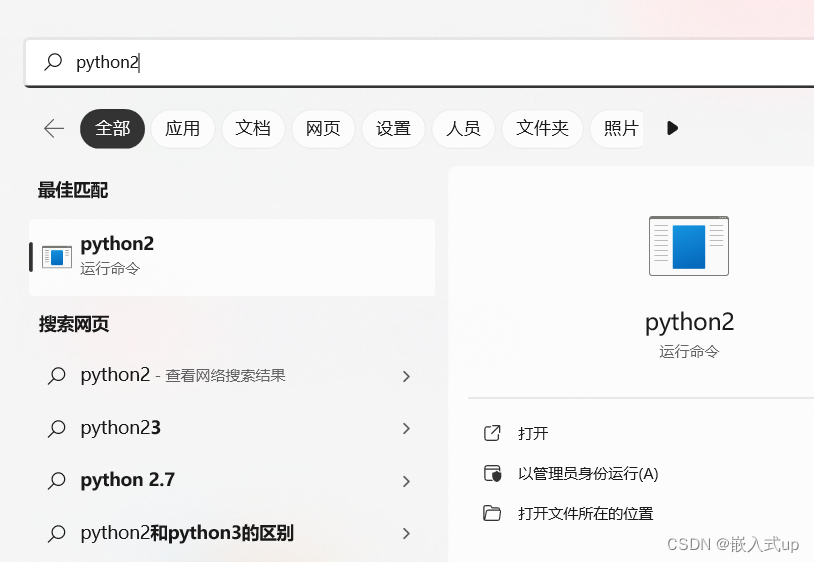Open the python2 运行命令 best match result
Viewport: 814px width, 562px height.
232,257
